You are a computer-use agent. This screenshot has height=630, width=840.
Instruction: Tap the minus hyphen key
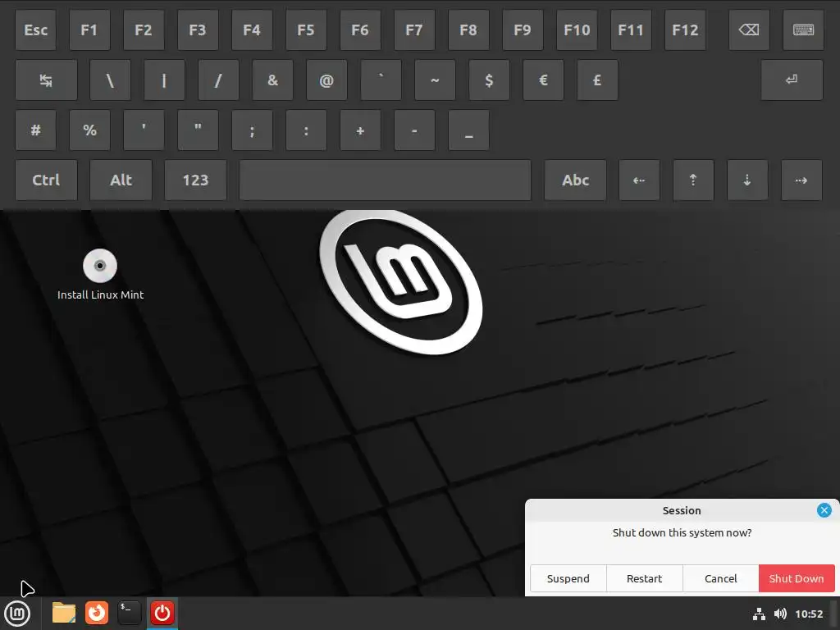click(x=414, y=130)
